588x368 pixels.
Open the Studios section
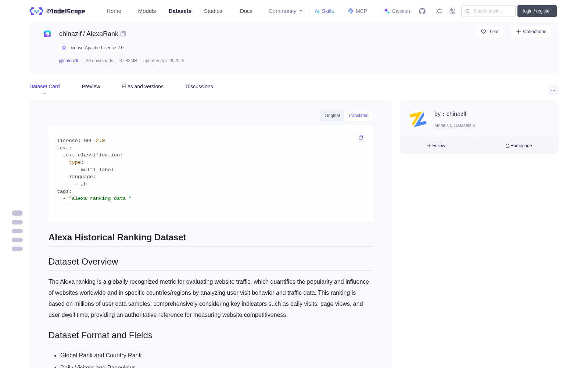(x=213, y=11)
